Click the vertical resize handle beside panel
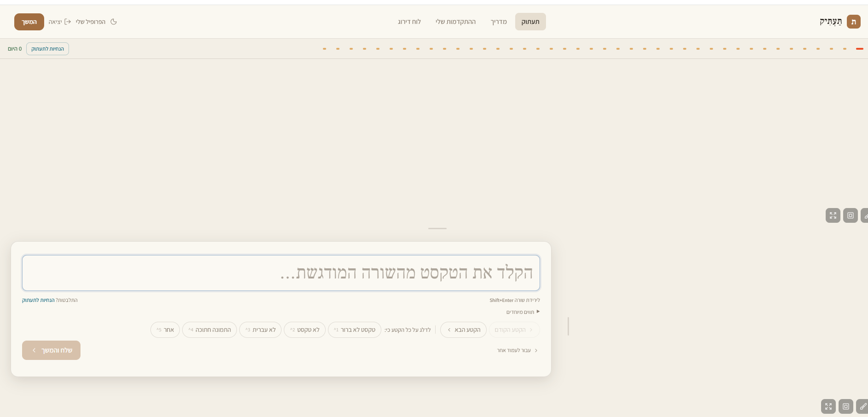 click(x=569, y=326)
